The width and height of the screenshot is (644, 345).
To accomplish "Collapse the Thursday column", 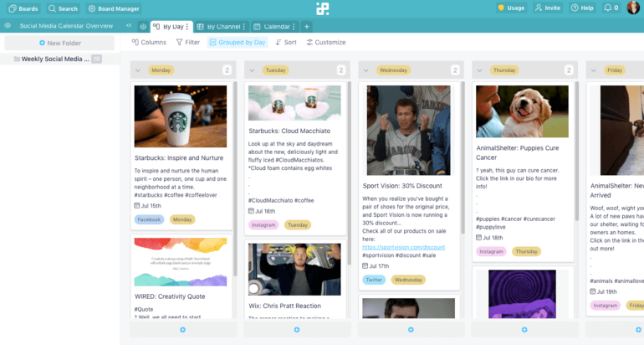I will coord(480,70).
